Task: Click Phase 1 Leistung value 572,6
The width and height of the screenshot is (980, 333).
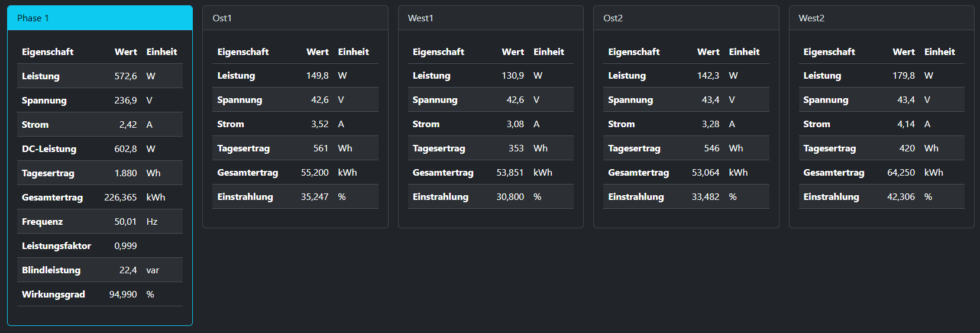Action: pos(125,76)
